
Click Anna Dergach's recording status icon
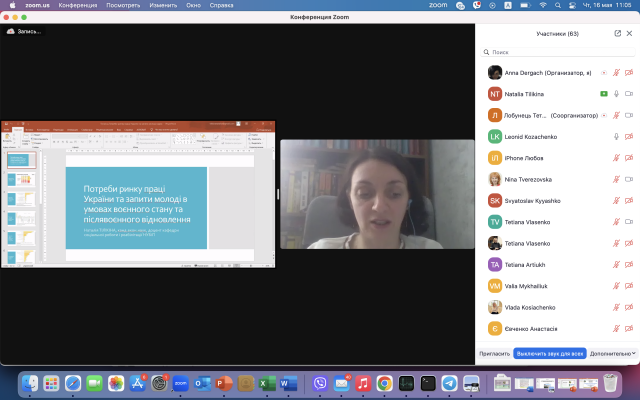[x=604, y=73]
